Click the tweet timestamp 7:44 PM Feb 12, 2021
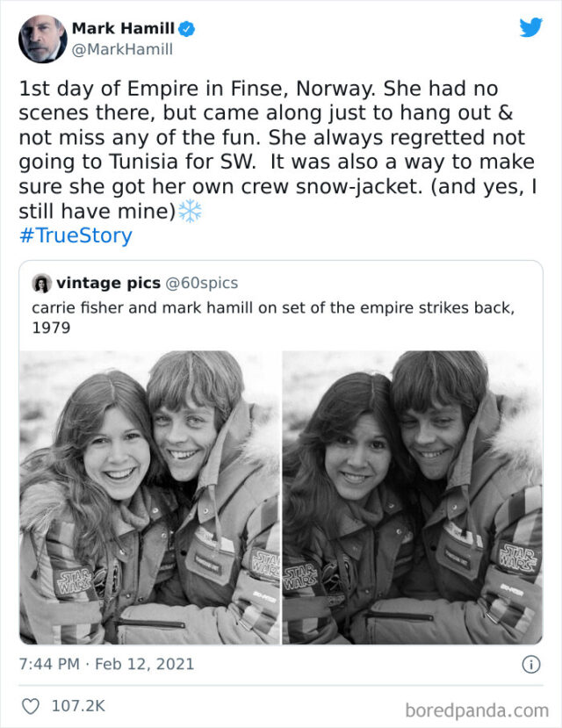The height and width of the screenshot is (728, 562). [105, 663]
